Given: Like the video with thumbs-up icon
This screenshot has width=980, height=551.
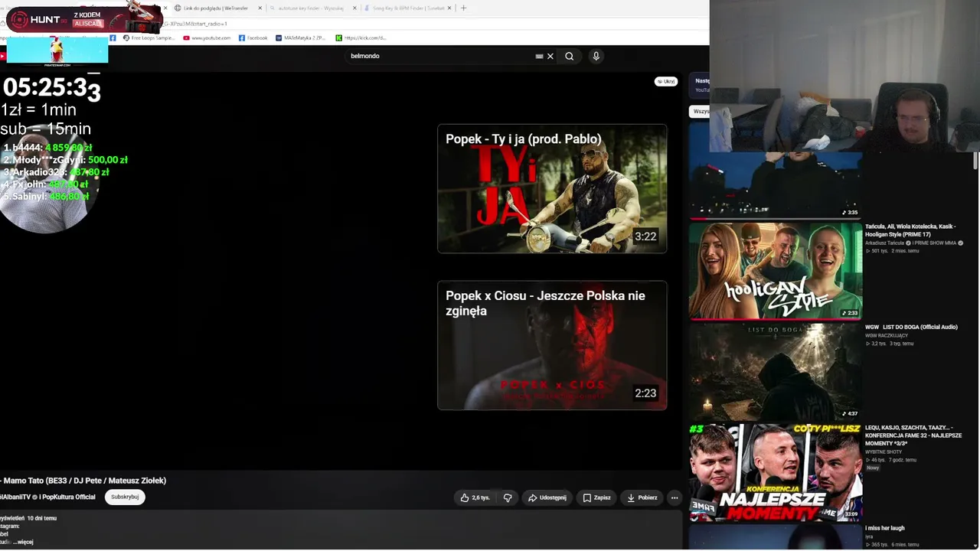Looking at the screenshot, I should (475, 497).
